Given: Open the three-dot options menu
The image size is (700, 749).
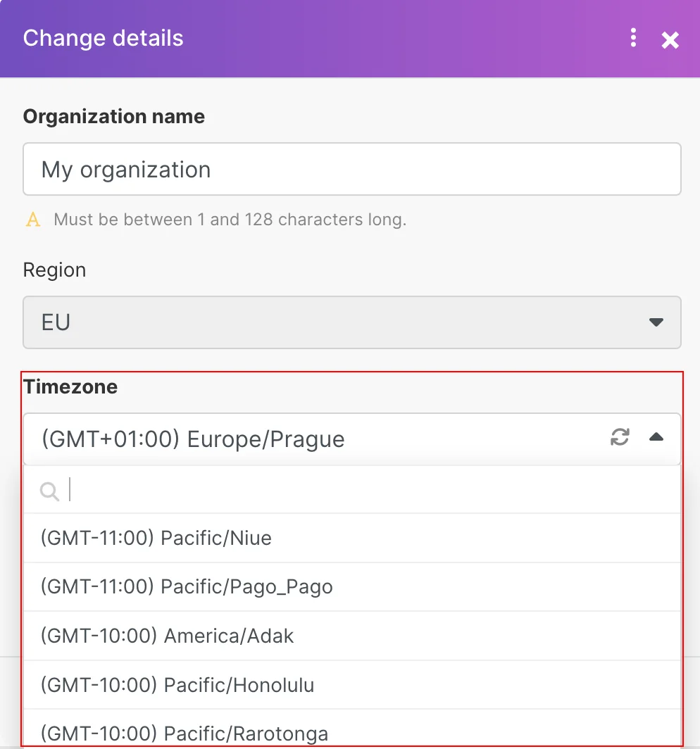Looking at the screenshot, I should (633, 38).
